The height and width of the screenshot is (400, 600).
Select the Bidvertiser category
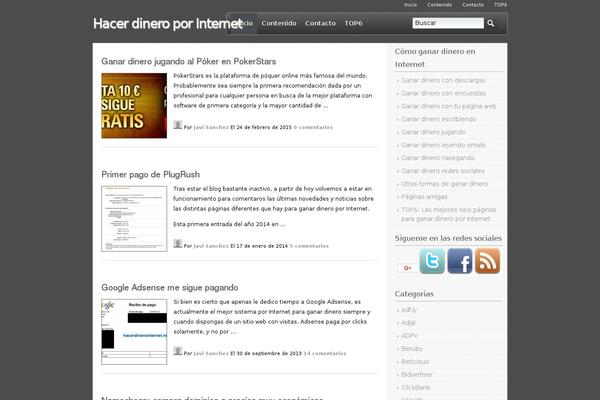click(417, 374)
